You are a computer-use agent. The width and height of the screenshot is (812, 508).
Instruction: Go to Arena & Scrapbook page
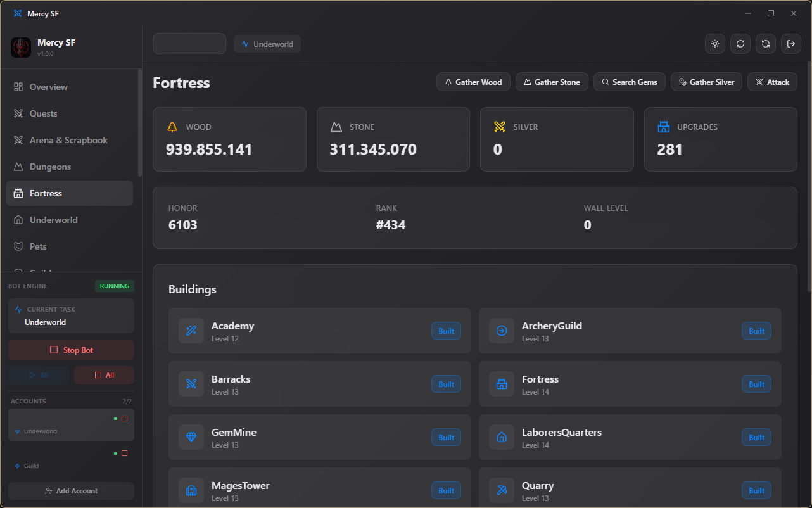pos(70,140)
